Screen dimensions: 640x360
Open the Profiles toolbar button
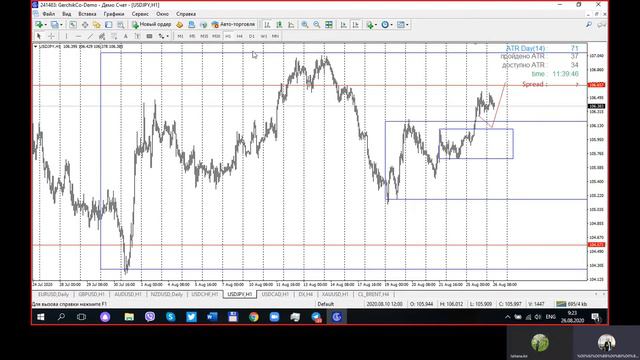tap(54, 25)
